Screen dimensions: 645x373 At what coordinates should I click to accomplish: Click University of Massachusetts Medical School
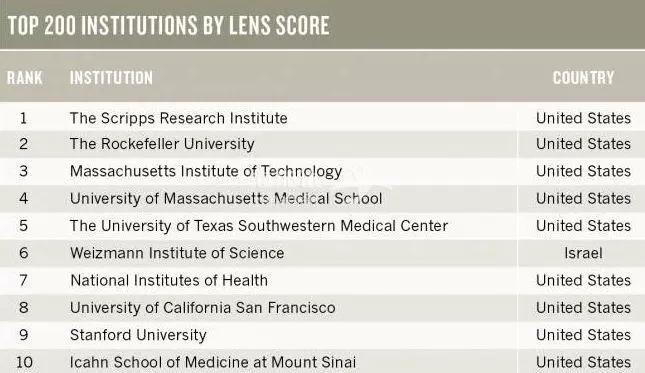tap(226, 198)
